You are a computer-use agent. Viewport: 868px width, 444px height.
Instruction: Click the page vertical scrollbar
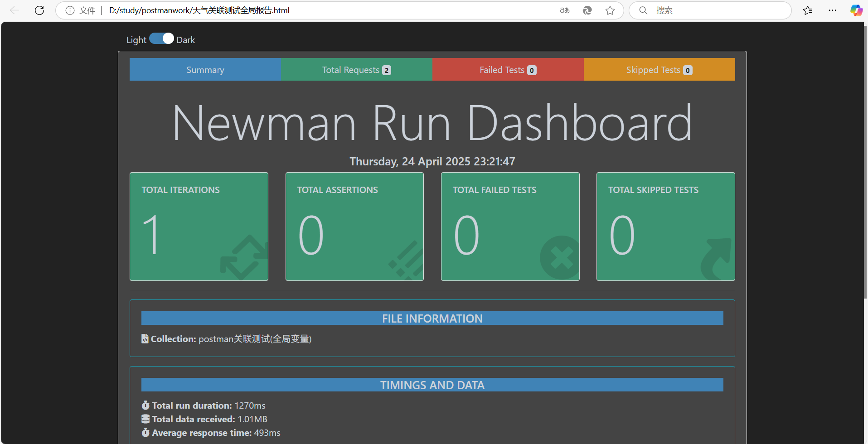865,162
